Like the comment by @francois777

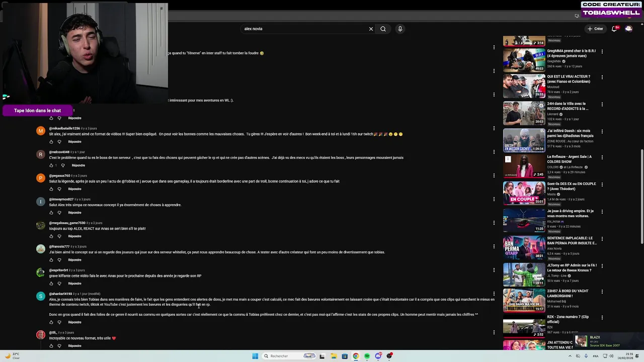click(51, 260)
